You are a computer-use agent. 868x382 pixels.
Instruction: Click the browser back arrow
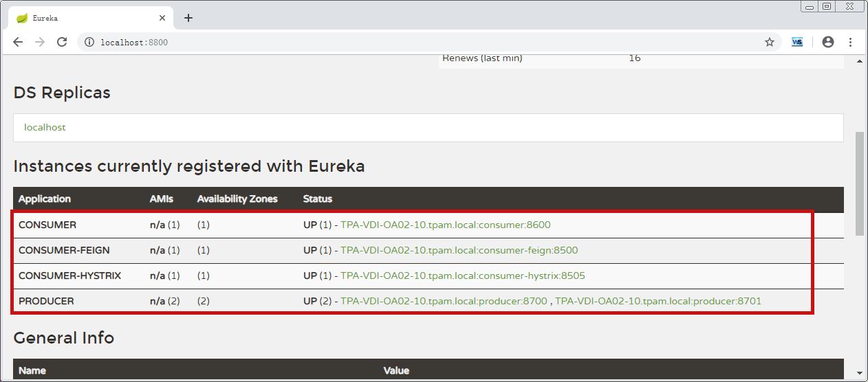[x=18, y=42]
